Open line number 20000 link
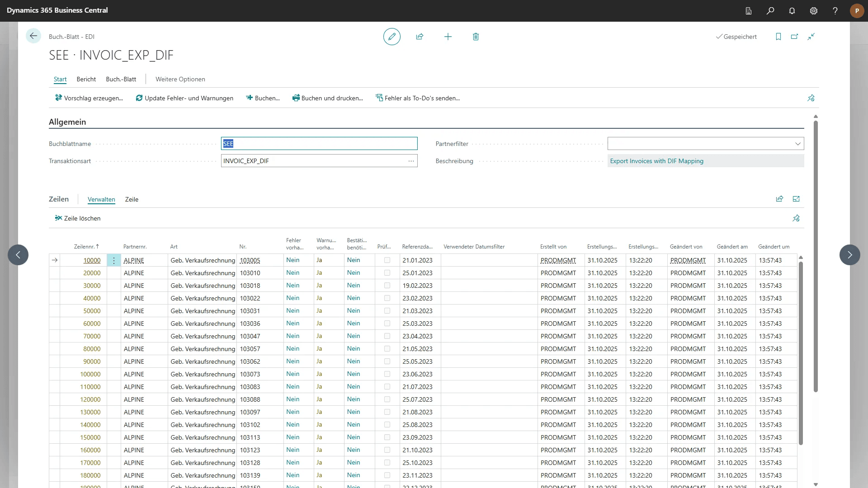Image resolution: width=868 pixels, height=488 pixels. [92, 273]
